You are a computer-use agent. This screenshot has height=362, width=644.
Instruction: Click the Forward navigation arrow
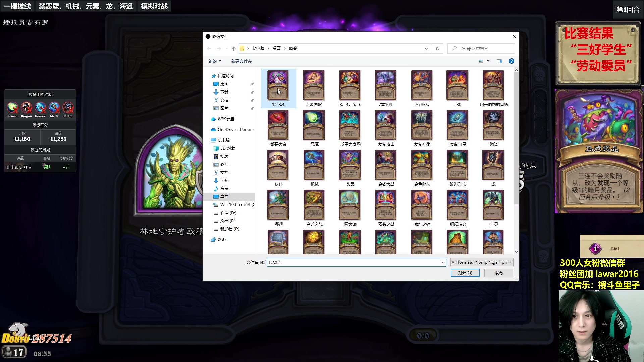click(219, 48)
